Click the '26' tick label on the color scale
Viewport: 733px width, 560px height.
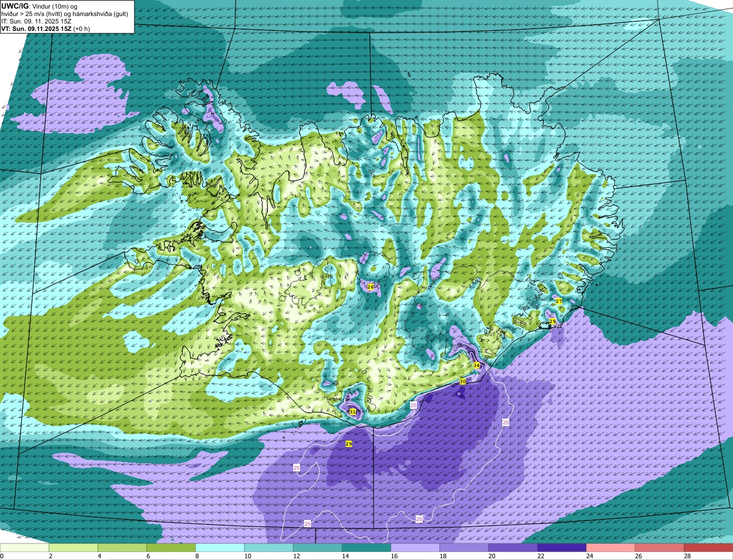(639, 556)
